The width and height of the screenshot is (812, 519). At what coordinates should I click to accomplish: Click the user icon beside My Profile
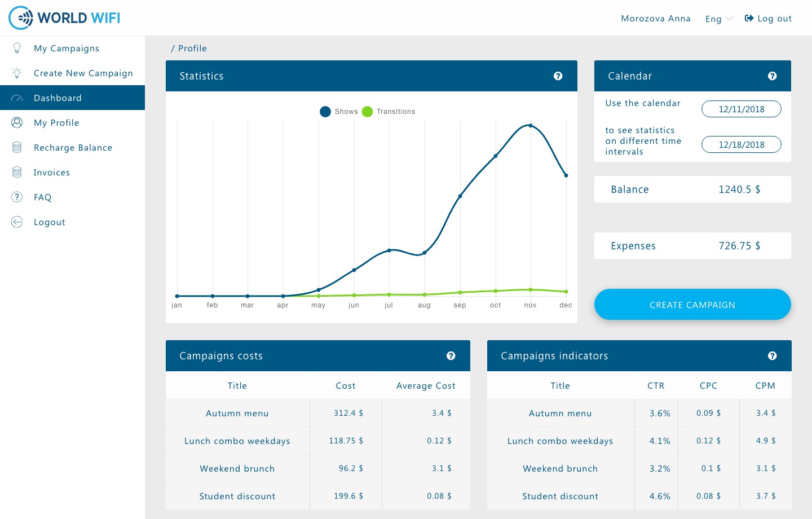coord(17,122)
